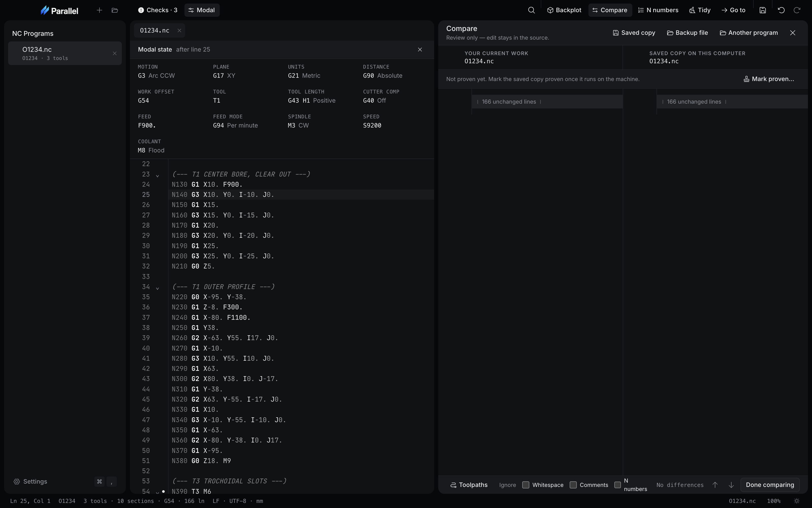
Task: Click 'Ln 25, Col 1' in status bar
Action: [x=30, y=501]
